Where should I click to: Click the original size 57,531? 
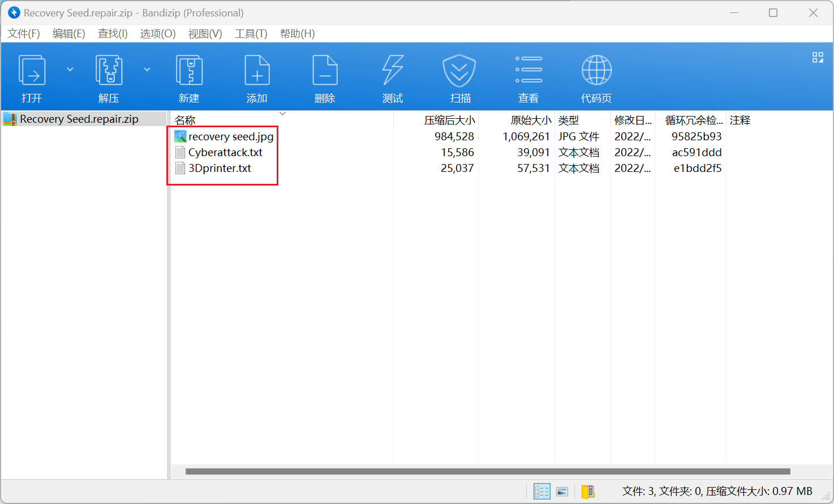534,168
